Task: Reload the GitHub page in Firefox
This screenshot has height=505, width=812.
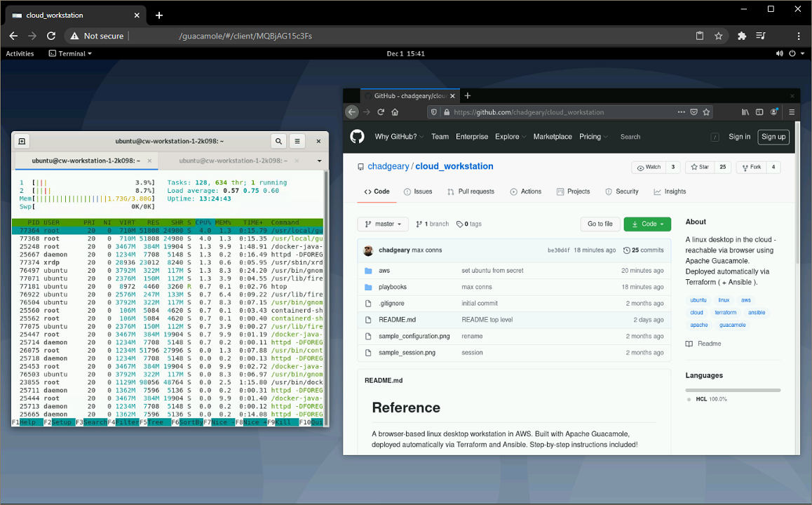Action: 381,112
